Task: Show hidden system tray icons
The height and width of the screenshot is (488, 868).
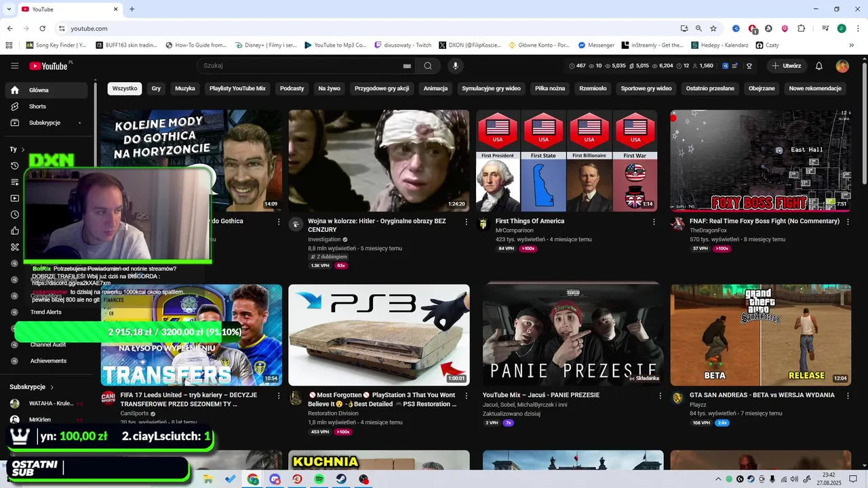Action: click(x=718, y=479)
